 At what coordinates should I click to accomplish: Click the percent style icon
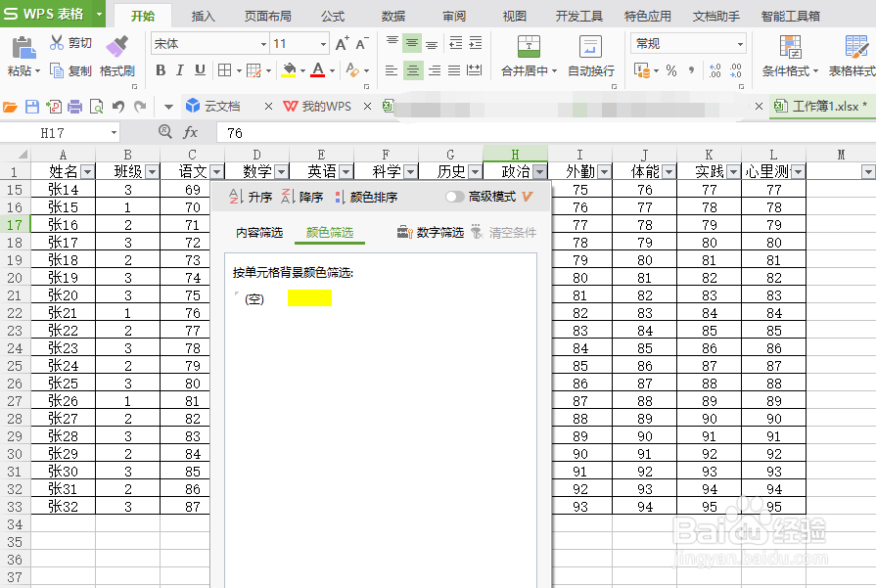[671, 70]
